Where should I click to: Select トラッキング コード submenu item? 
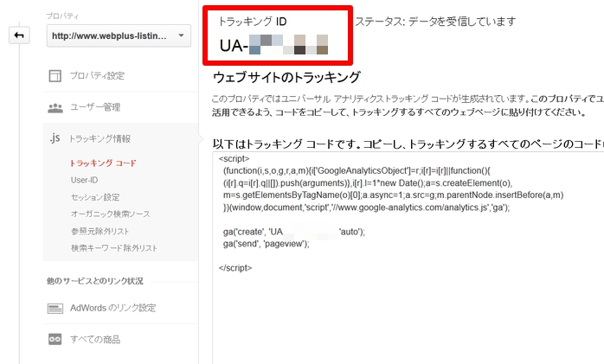(103, 163)
